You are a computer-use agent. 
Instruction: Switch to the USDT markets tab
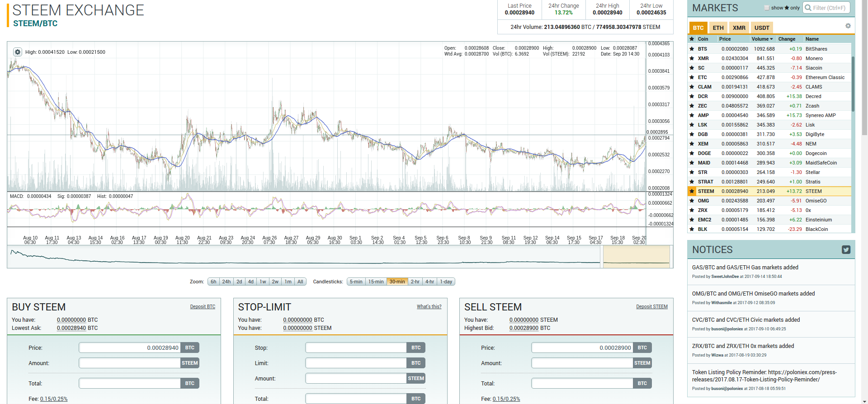[x=762, y=28]
